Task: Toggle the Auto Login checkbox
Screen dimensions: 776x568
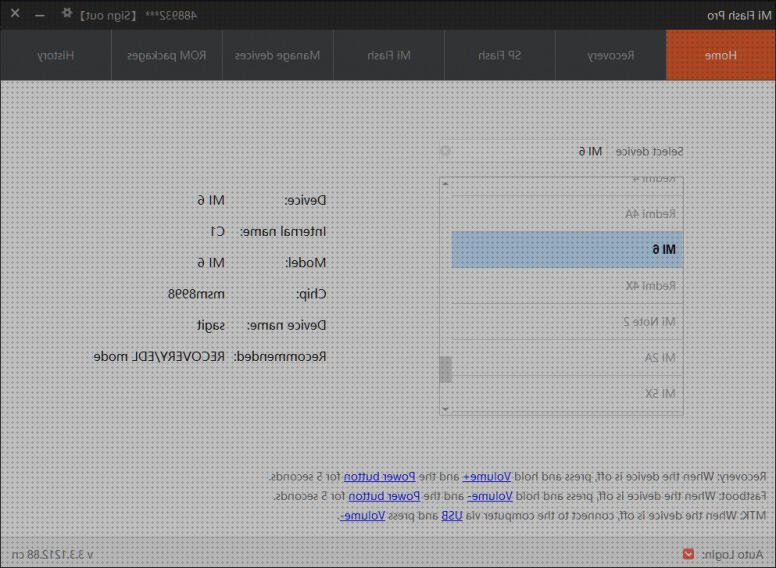Action: tap(688, 554)
